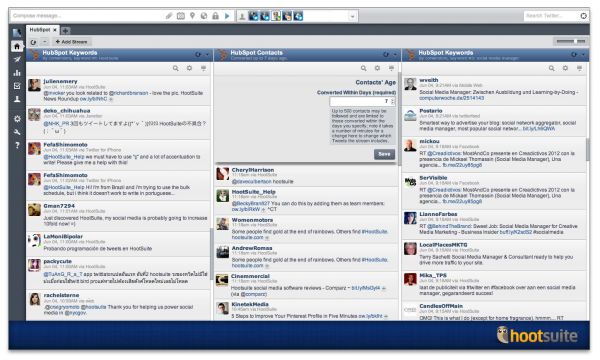Open @HootSuite_Help mention in first FefaShimomoto tweet

pyautogui.click(x=64, y=157)
